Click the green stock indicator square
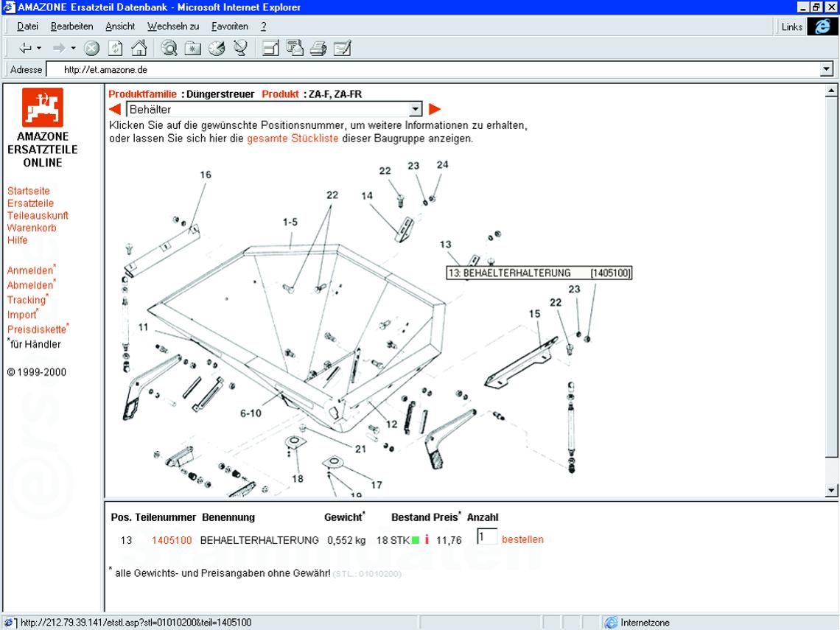 click(x=415, y=540)
